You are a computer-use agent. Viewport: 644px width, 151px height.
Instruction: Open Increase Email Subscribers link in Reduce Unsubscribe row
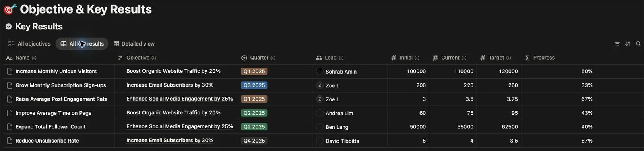tap(170, 140)
